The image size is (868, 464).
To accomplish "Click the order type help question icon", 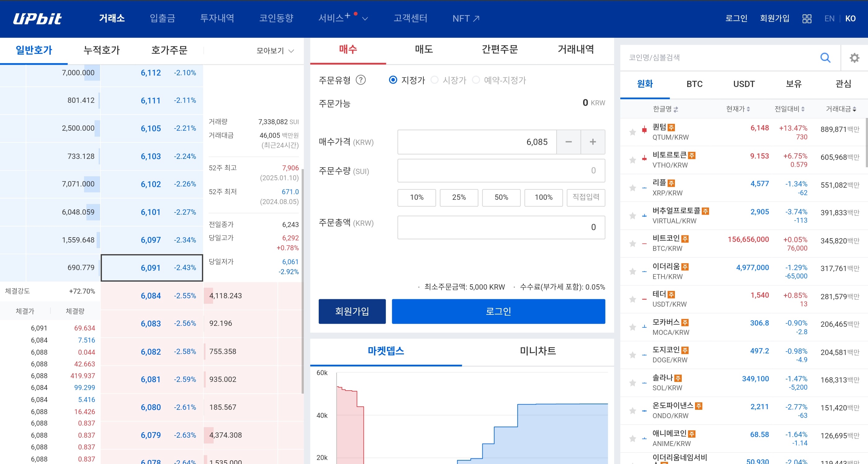I will [x=361, y=80].
